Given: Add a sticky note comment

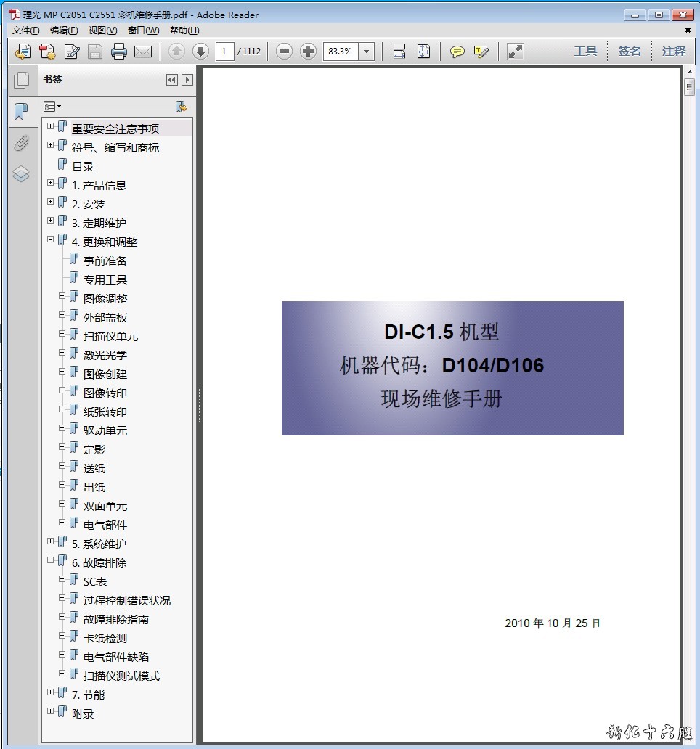Looking at the screenshot, I should [x=457, y=52].
